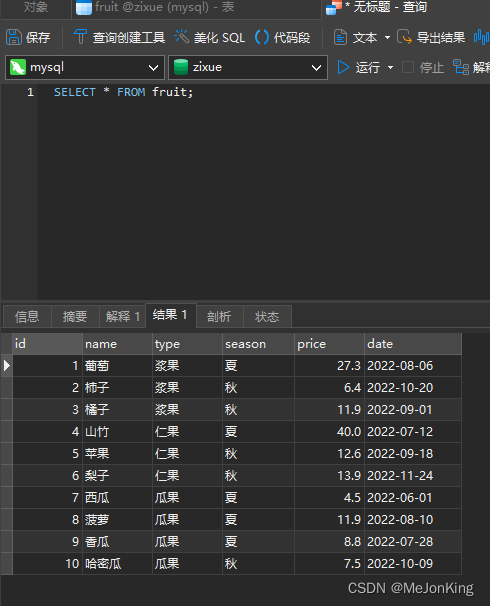The width and height of the screenshot is (490, 606).
Task: Select the cell with name 菠萝
Action: click(117, 520)
